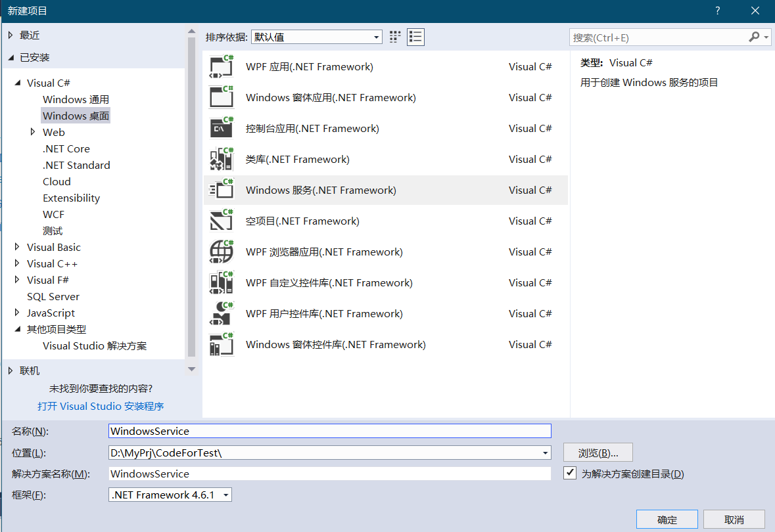Click the Windows 窗体应用 template icon
The image size is (775, 532).
(221, 97)
